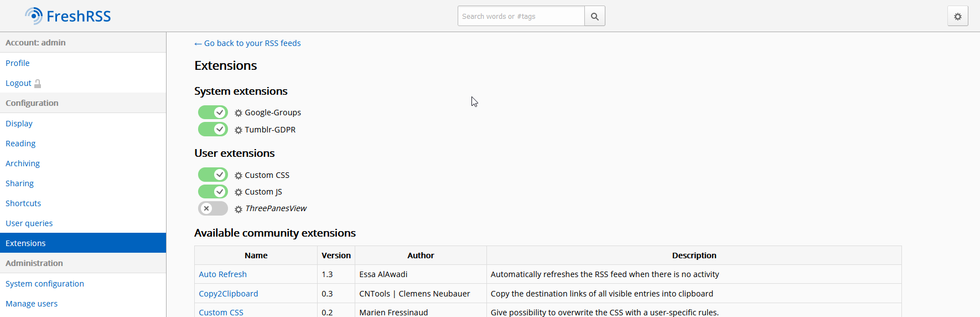Open System configuration in sidebar
This screenshot has height=317, width=980.
45,284
